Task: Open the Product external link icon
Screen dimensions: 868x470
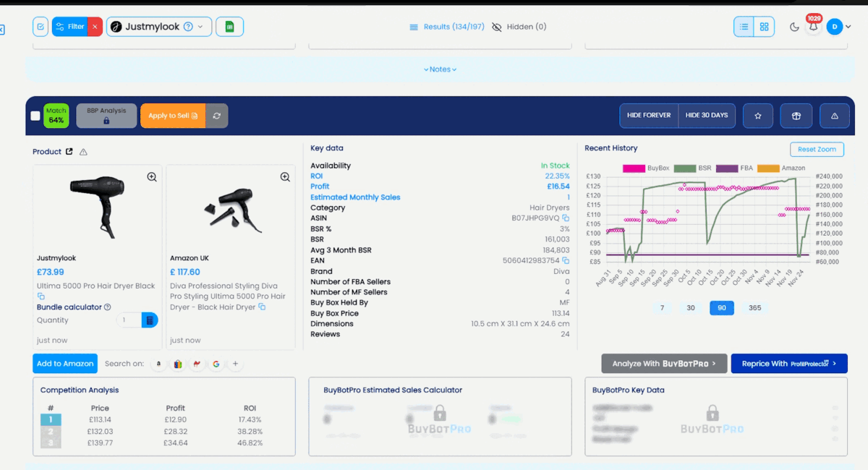Action: point(69,152)
